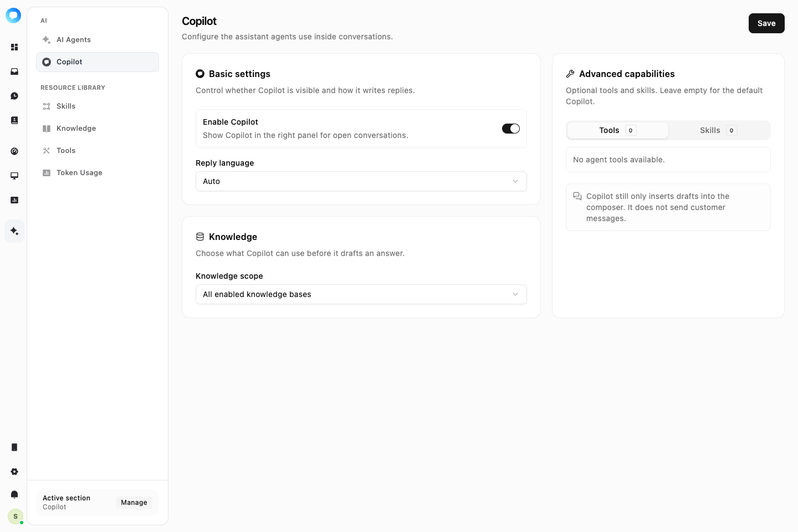Click the Basic settings heading

pyautogui.click(x=239, y=74)
